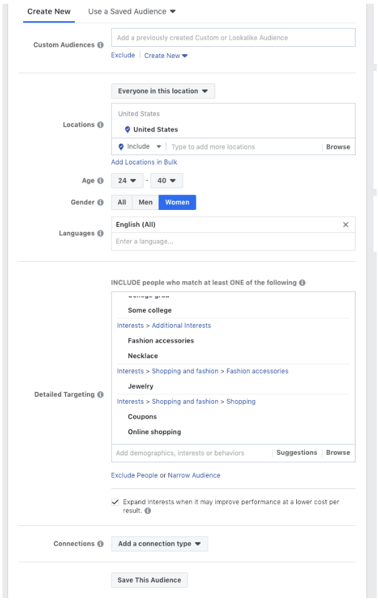Remove English (All) language with X
Image resolution: width=378 pixels, height=600 pixels.
click(345, 225)
